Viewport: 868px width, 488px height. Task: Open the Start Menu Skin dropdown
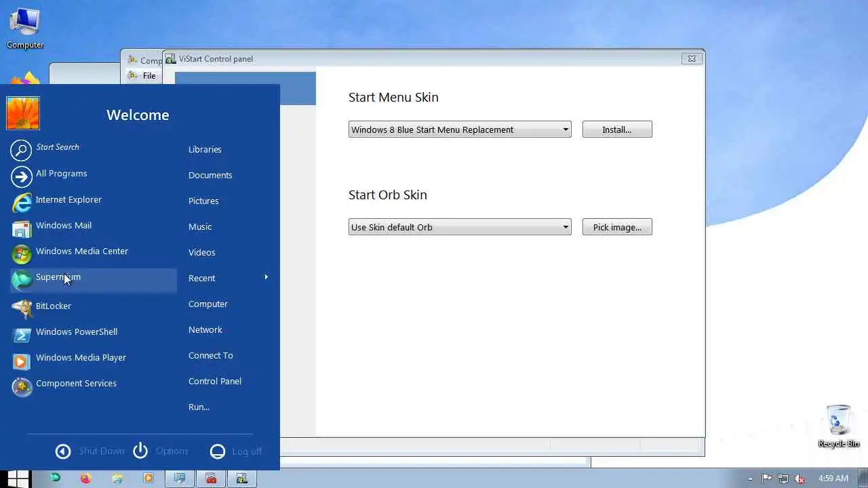(460, 129)
